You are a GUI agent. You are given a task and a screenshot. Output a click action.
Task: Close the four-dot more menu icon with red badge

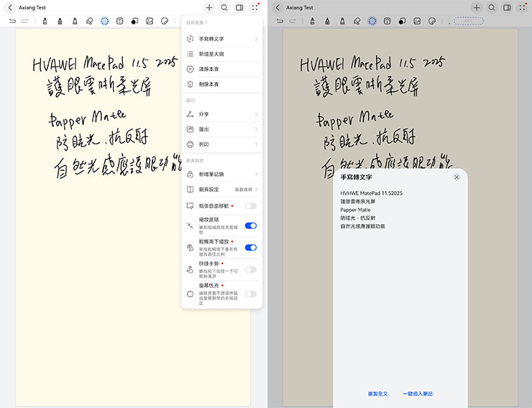click(254, 7)
